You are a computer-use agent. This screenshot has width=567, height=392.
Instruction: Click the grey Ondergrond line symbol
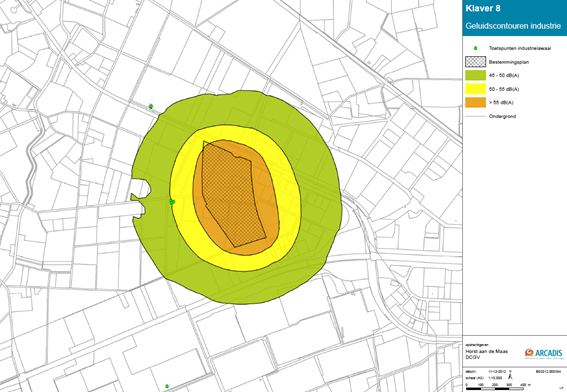coord(476,116)
